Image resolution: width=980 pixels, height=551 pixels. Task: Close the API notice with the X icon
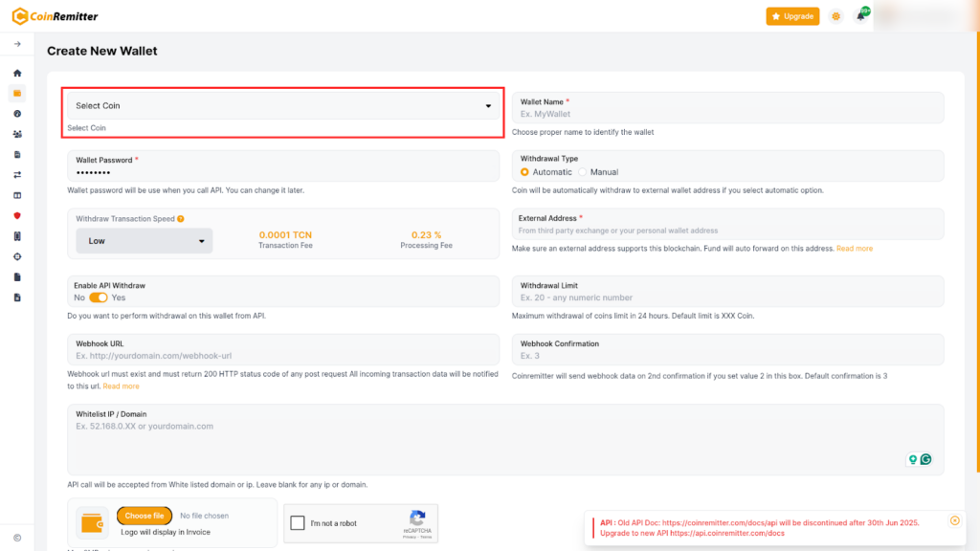tap(954, 520)
